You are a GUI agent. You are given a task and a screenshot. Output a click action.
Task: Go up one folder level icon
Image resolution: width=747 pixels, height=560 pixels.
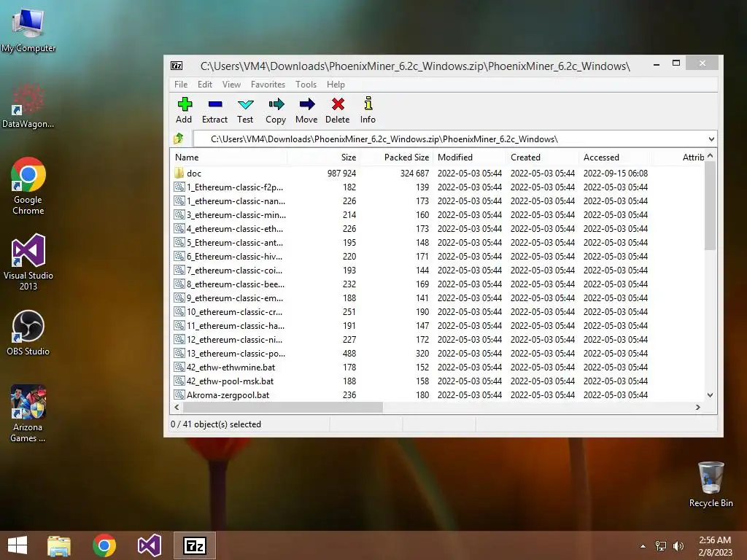[179, 139]
